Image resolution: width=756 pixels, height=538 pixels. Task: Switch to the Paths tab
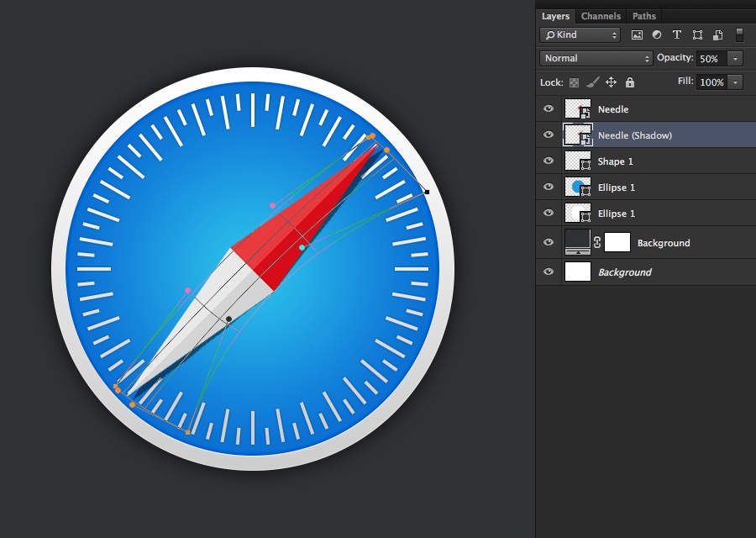click(x=644, y=16)
